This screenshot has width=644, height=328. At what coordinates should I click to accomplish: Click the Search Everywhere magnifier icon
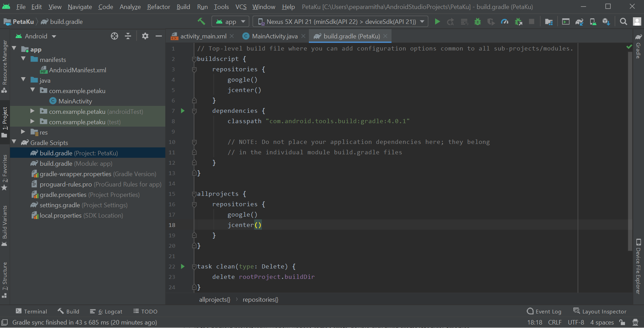coord(623,22)
